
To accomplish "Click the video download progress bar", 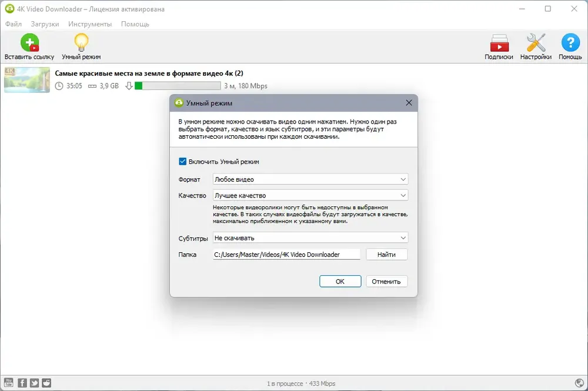I will point(178,86).
